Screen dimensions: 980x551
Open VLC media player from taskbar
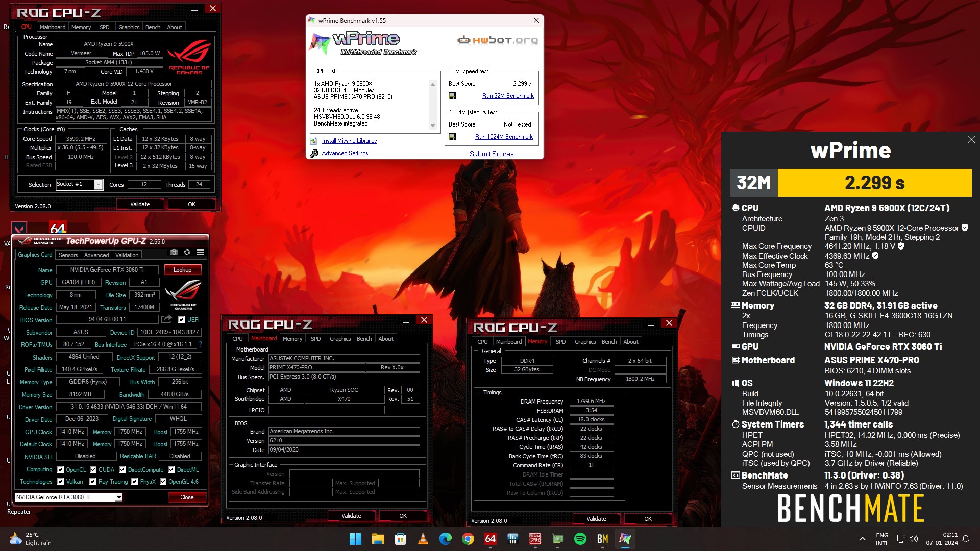tap(423, 539)
